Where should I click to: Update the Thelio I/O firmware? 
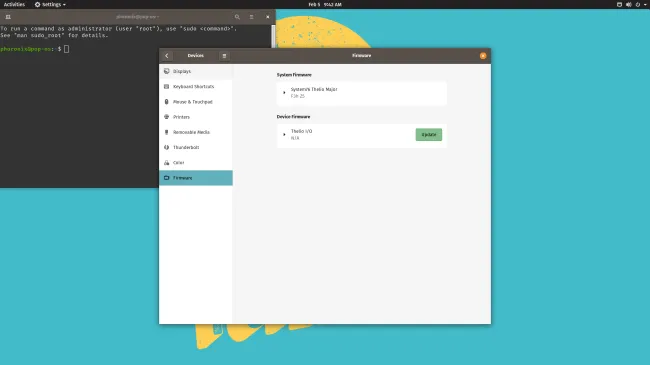click(x=429, y=134)
